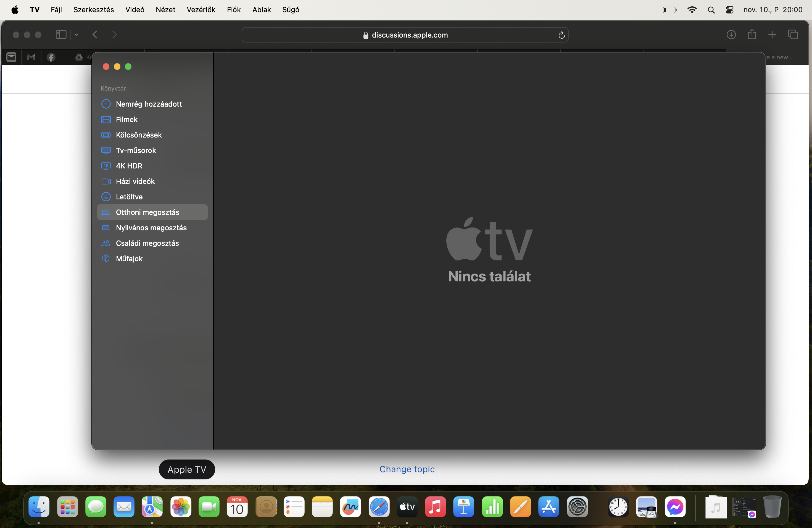
Task: Open the 4K HDR category
Action: click(x=129, y=166)
